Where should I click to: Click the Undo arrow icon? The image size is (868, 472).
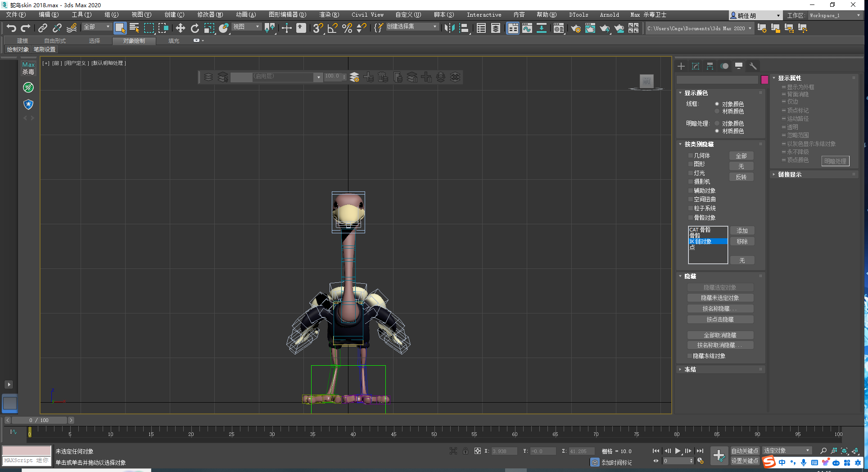11,28
